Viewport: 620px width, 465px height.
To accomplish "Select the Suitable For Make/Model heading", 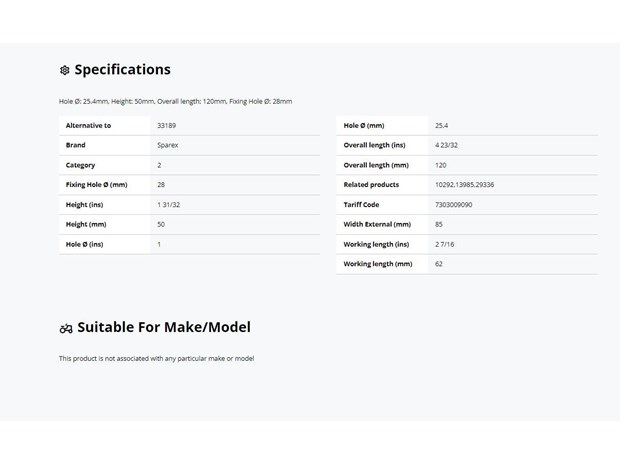I will point(164,327).
